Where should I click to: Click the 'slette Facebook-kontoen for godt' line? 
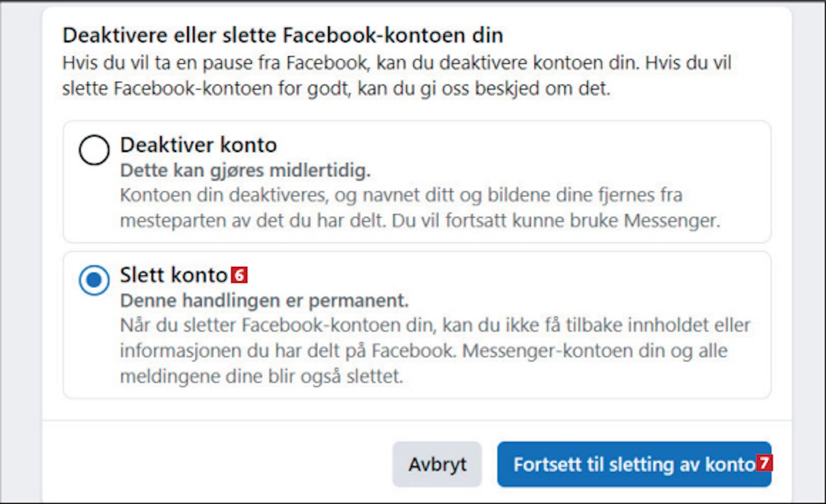(336, 88)
